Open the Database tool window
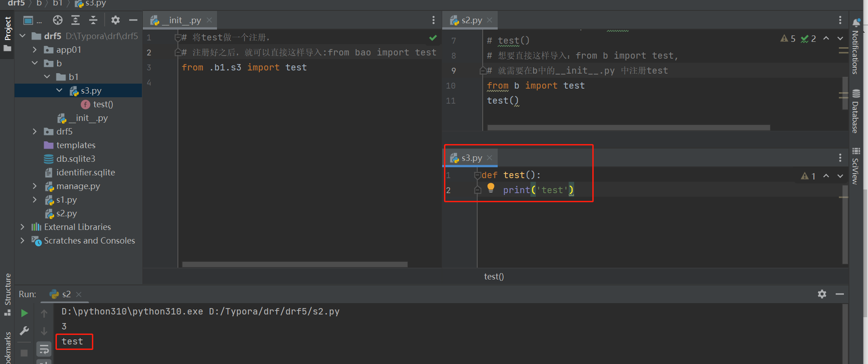The width and height of the screenshot is (868, 364). click(856, 111)
